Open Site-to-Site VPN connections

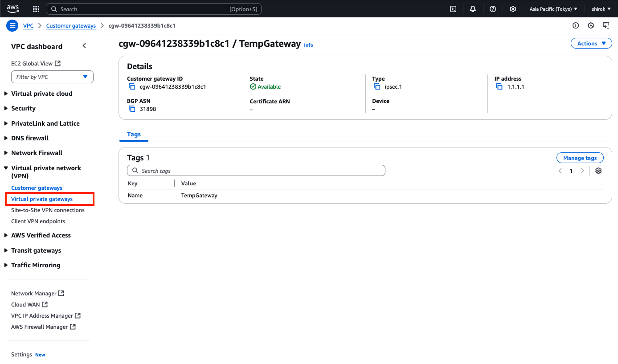point(48,210)
